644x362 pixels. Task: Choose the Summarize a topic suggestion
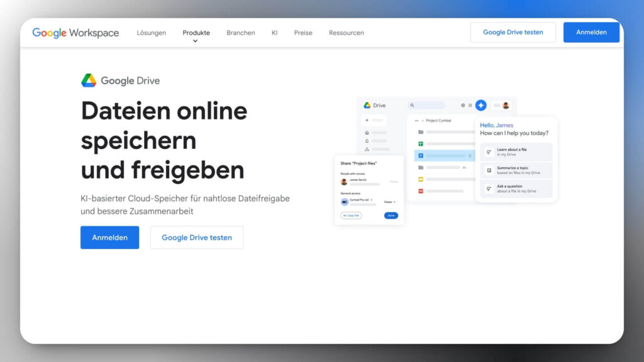pos(516,170)
